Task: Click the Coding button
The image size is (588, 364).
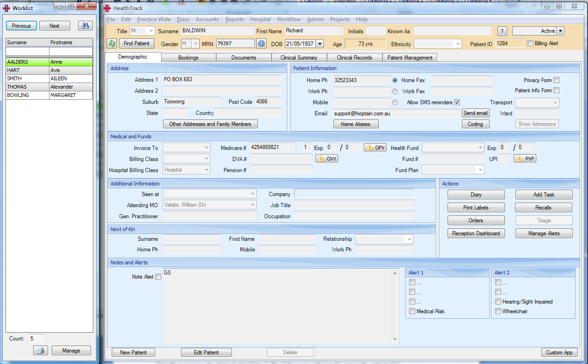Action: coord(475,124)
